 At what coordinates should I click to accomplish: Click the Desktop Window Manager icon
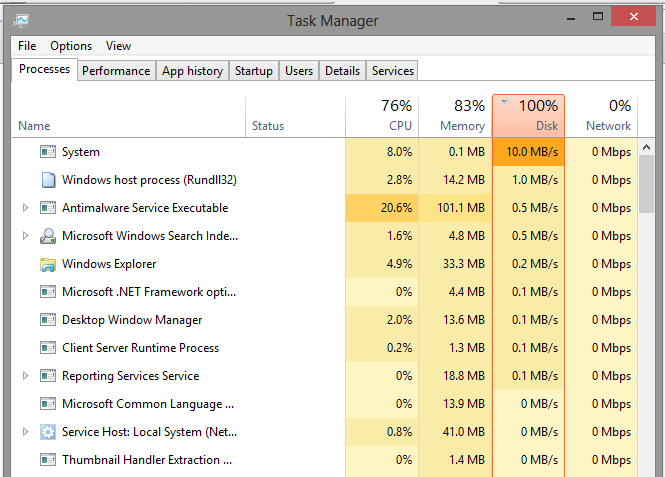47,320
